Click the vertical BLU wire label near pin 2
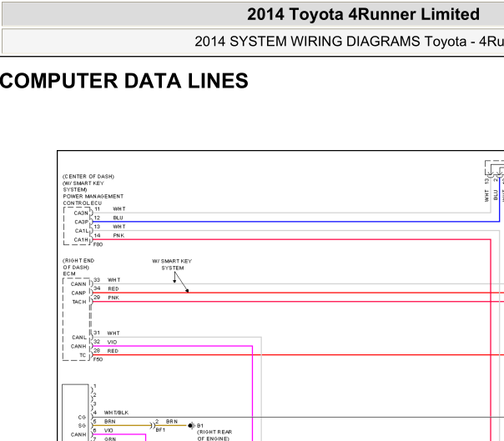This screenshot has height=441, width=504. click(496, 195)
